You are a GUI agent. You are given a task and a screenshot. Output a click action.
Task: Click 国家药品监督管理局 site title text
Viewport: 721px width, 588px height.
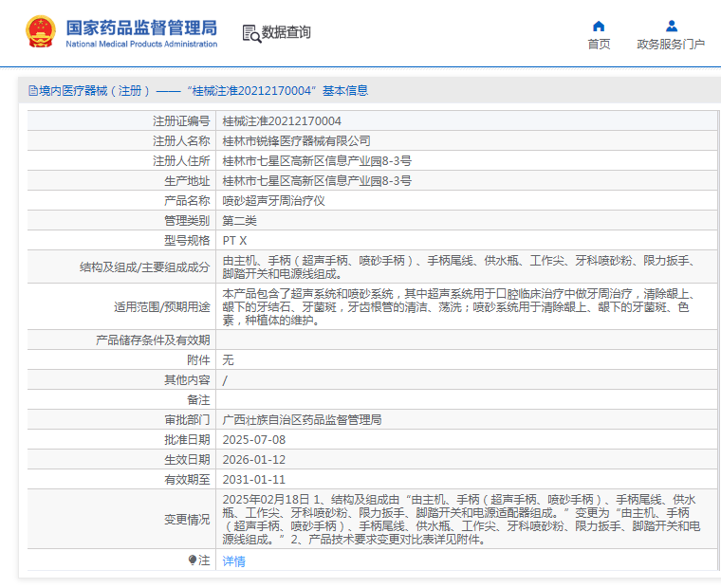(x=141, y=27)
